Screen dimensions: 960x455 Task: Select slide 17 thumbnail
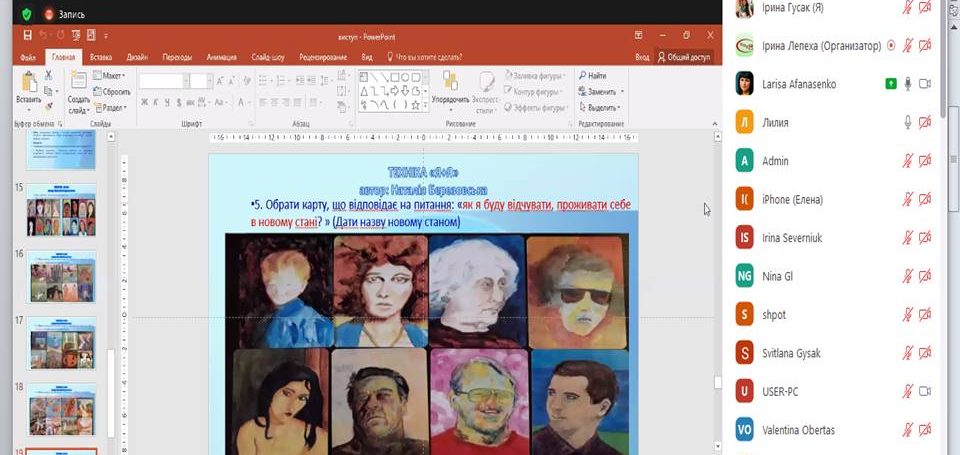click(62, 342)
